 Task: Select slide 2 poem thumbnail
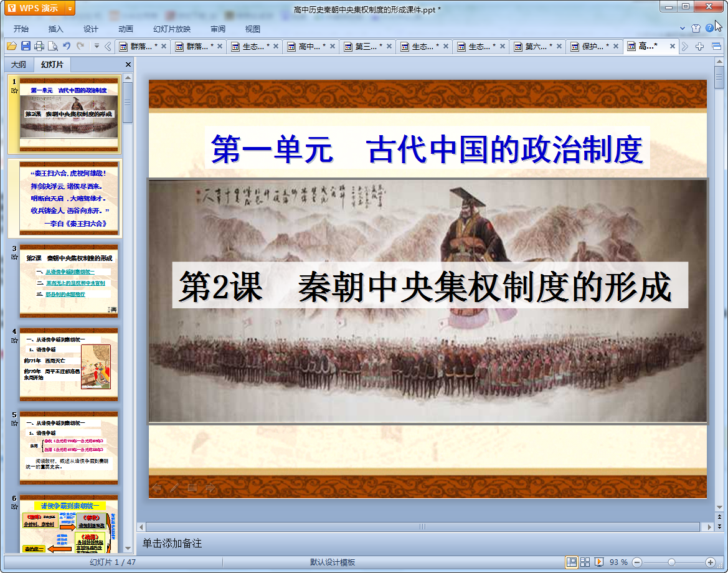pyautogui.click(x=69, y=198)
